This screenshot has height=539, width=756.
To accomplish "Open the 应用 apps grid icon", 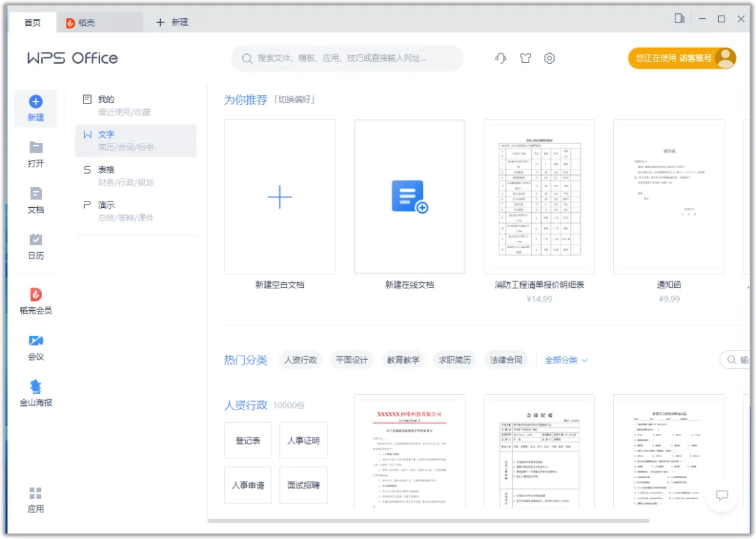I will (36, 493).
